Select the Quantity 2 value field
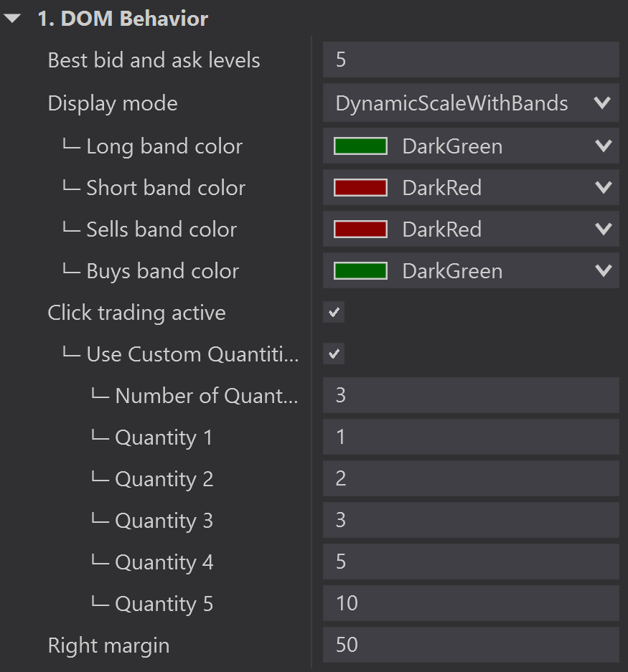Image resolution: width=628 pixels, height=672 pixels. coord(470,479)
